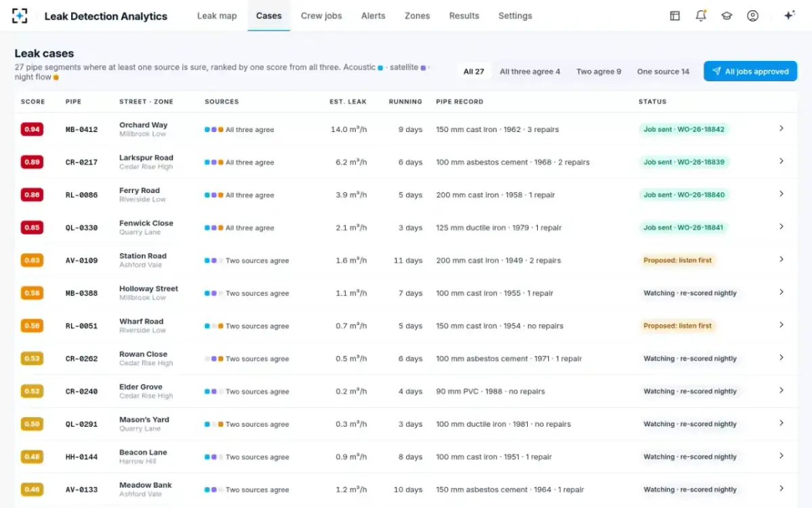The width and height of the screenshot is (812, 508).
Task: Click the 0.52 score badge
Action: [32, 391]
